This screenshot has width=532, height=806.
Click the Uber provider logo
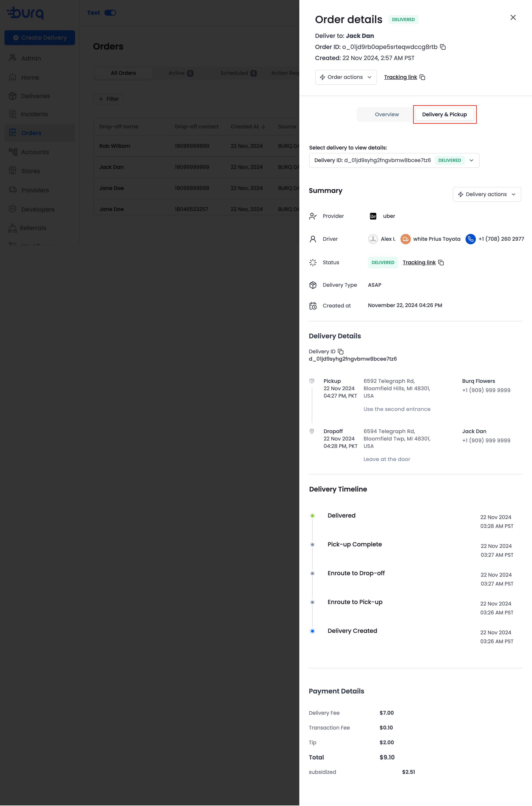(x=373, y=216)
